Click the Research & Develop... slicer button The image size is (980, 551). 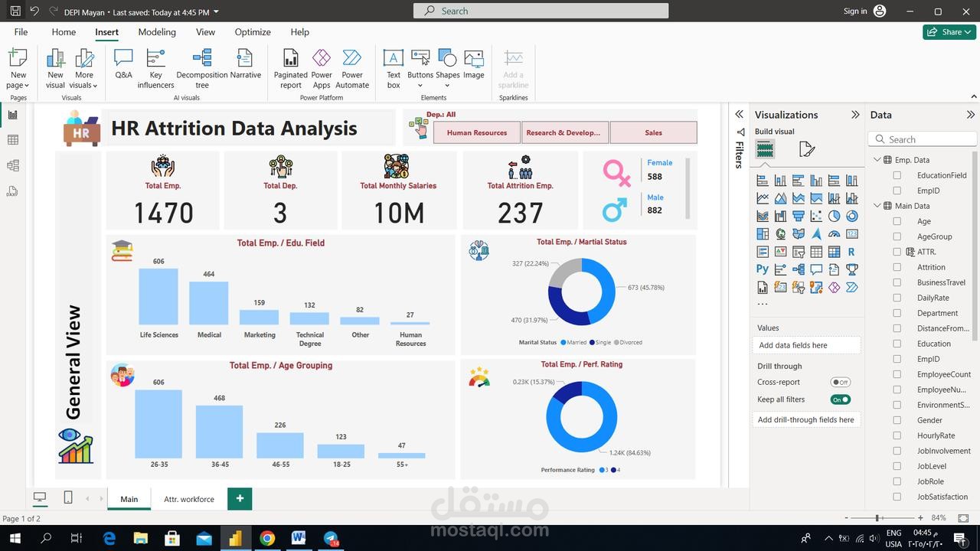click(565, 132)
